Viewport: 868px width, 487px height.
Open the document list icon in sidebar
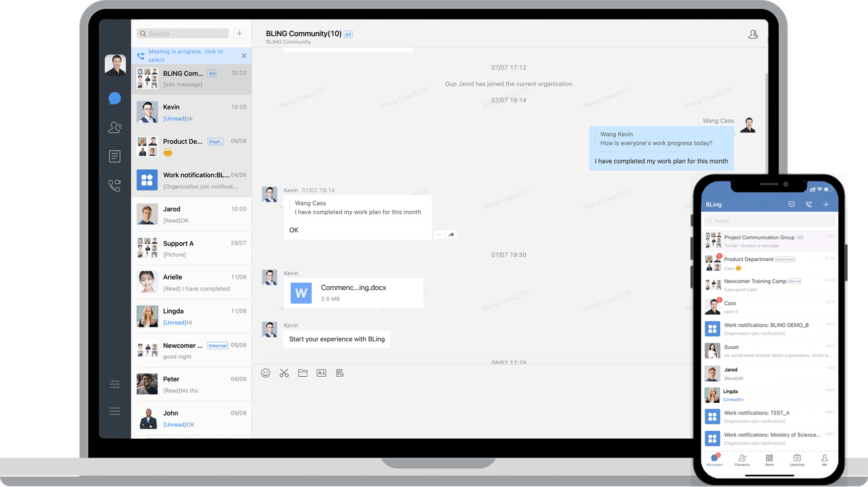114,156
